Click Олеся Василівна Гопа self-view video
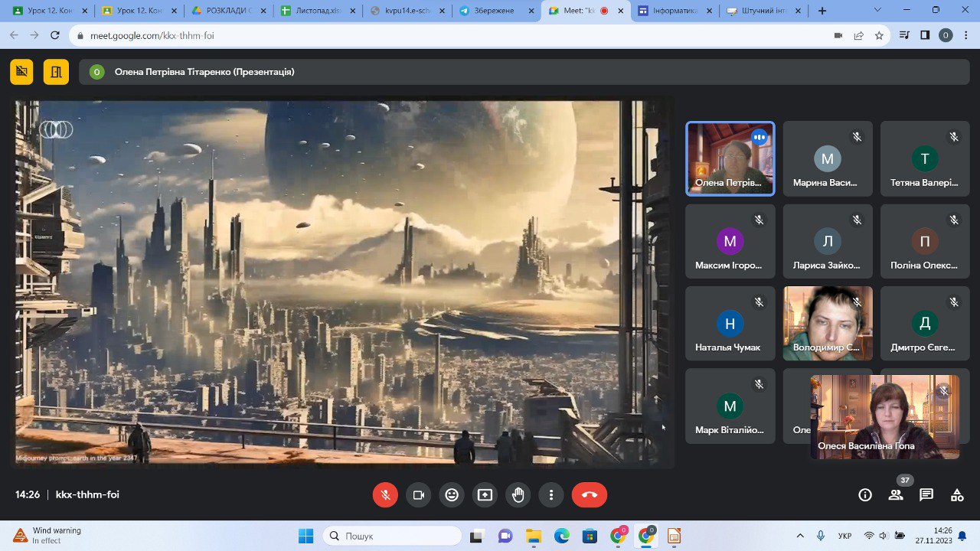 pos(885,417)
